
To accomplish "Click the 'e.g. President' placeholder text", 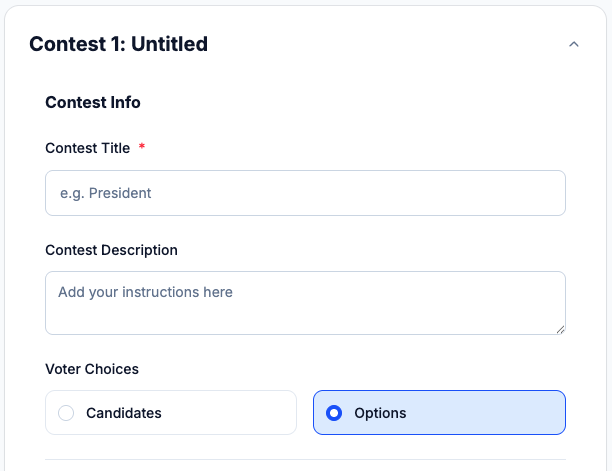I will tap(105, 193).
